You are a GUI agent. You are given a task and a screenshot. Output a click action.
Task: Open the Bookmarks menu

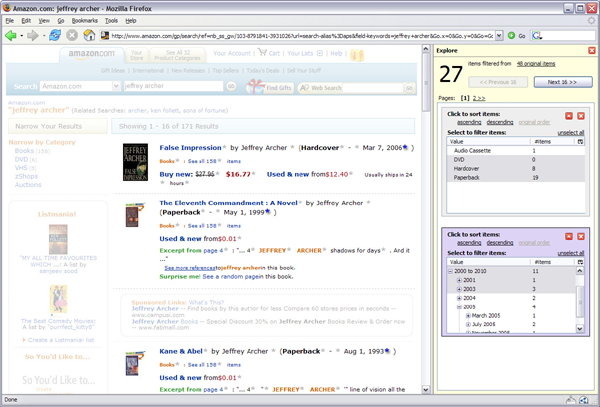coord(84,20)
